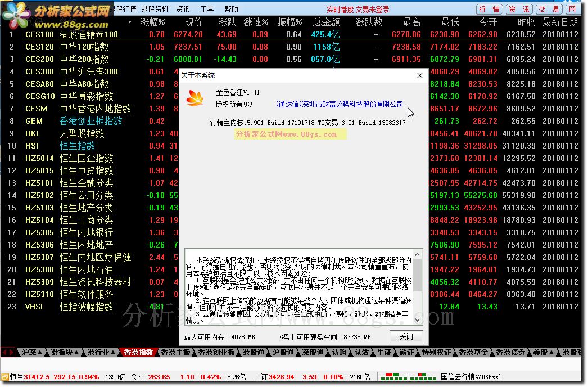Screen dimensions: 588x387
Task: Select the 香港指数 tab
Action: coord(138,353)
